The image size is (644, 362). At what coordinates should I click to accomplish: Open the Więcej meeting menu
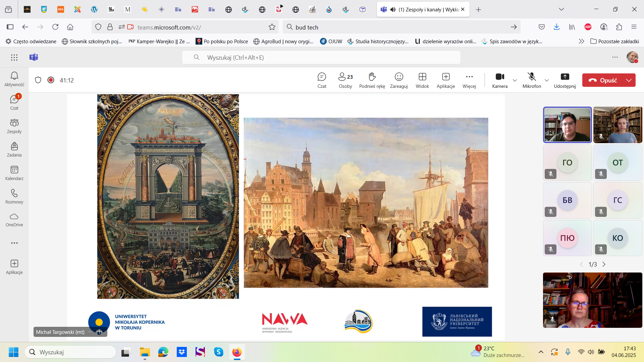coord(469,80)
